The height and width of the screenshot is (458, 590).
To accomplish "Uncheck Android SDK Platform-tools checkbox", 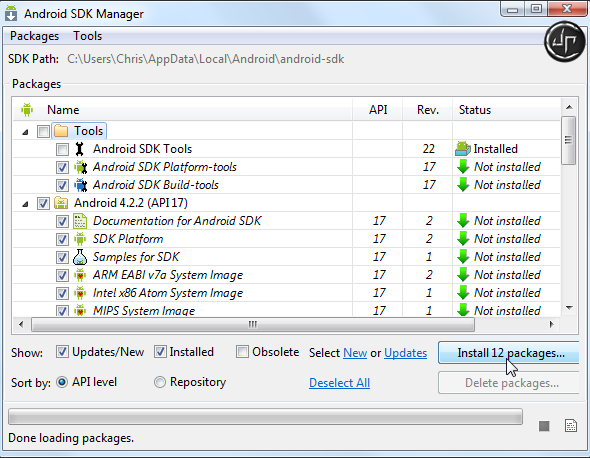I will [62, 167].
